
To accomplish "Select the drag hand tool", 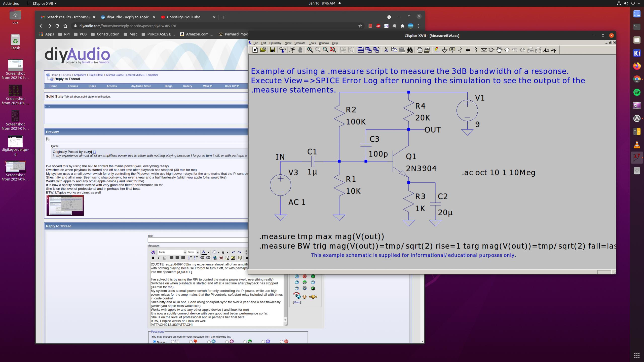I will pos(507,50).
